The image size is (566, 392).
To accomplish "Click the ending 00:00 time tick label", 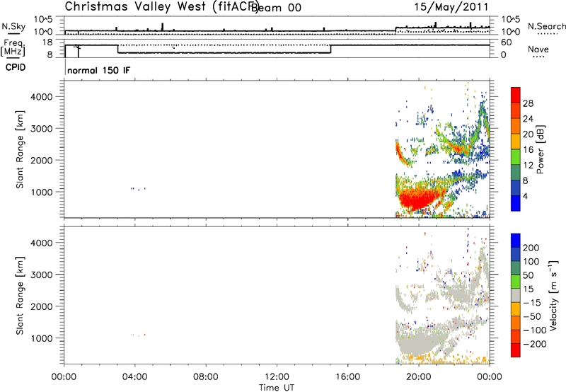I will 490,377.
